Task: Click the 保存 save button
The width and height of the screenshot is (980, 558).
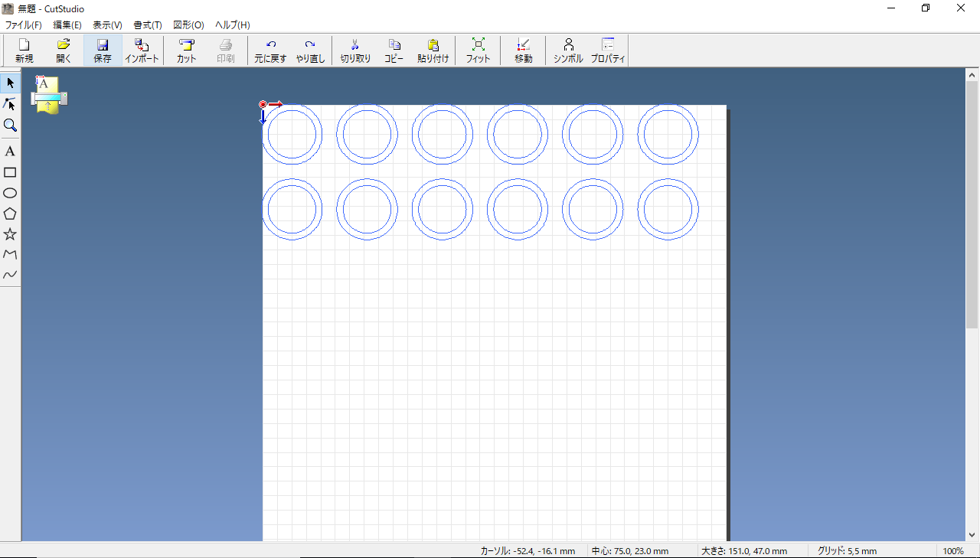Action: click(103, 51)
